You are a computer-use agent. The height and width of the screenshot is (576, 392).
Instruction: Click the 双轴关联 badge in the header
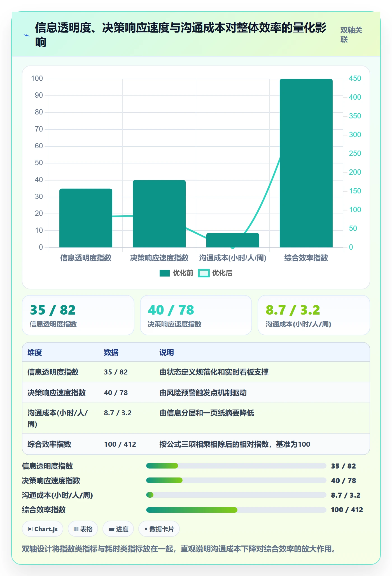coord(351,35)
